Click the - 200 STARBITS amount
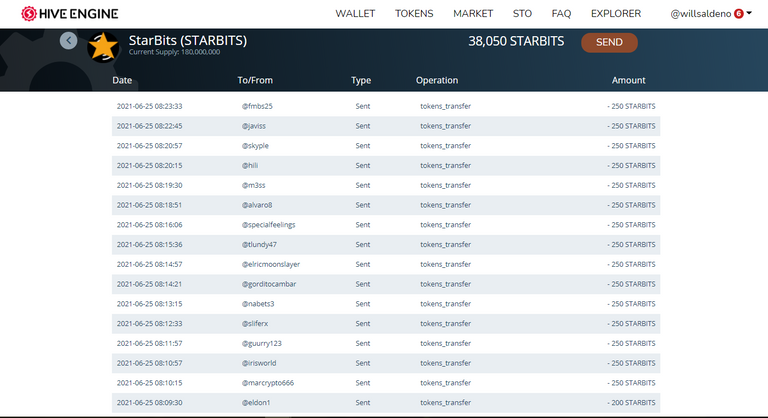 point(631,403)
